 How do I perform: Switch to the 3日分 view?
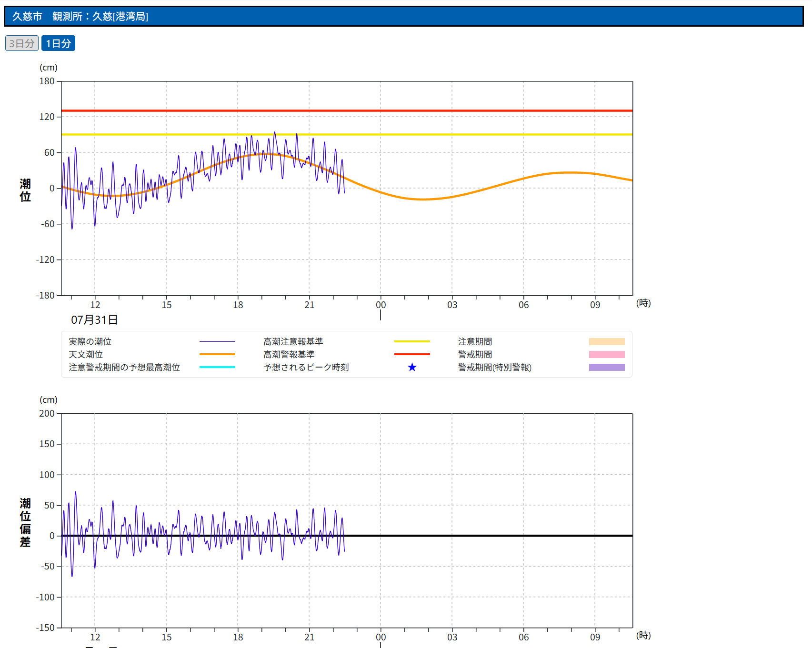click(x=22, y=43)
